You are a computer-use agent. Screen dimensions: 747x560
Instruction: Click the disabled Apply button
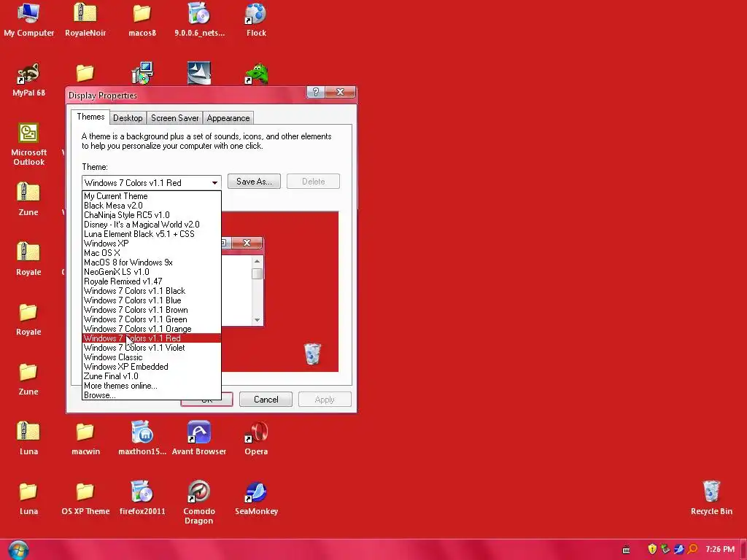tap(325, 400)
